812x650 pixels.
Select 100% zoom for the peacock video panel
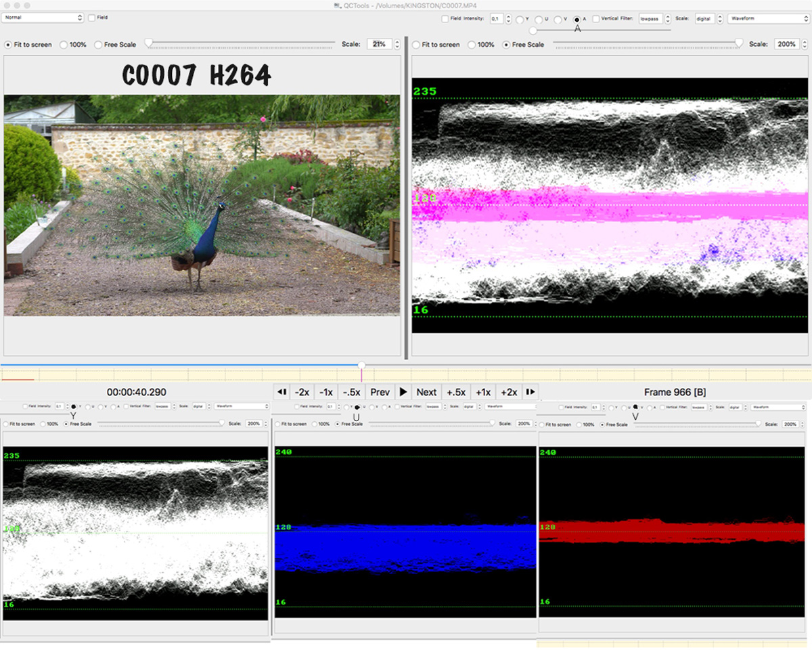pyautogui.click(x=64, y=45)
